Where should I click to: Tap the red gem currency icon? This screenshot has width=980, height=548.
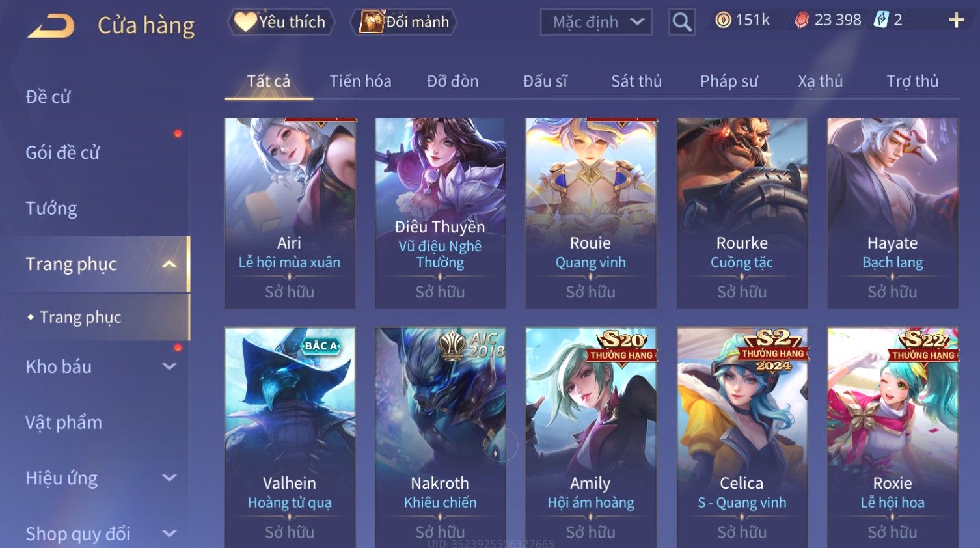pos(802,20)
